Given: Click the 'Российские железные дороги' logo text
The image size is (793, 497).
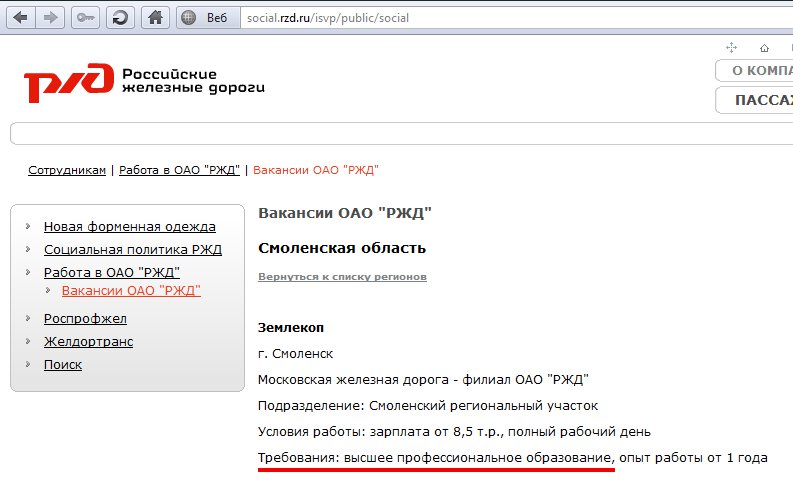Looking at the screenshot, I should pos(193,81).
